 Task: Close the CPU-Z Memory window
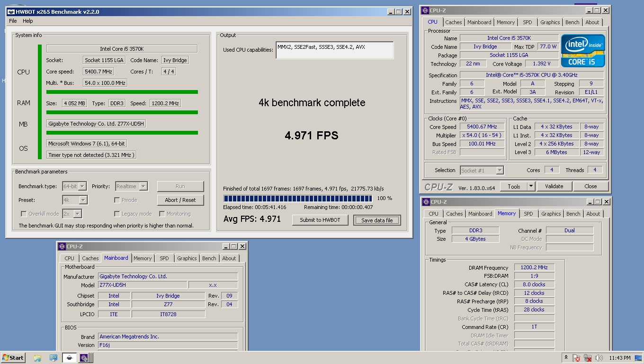(607, 202)
